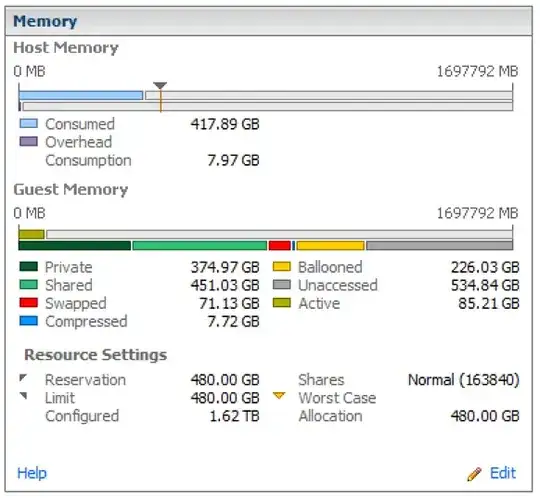Click the Memory panel title

pos(45,21)
